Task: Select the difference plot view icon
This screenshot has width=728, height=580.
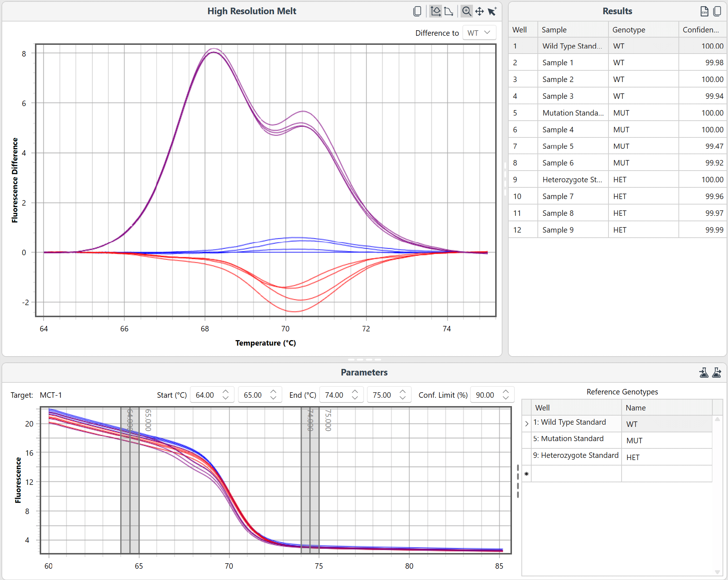Action: 435,11
